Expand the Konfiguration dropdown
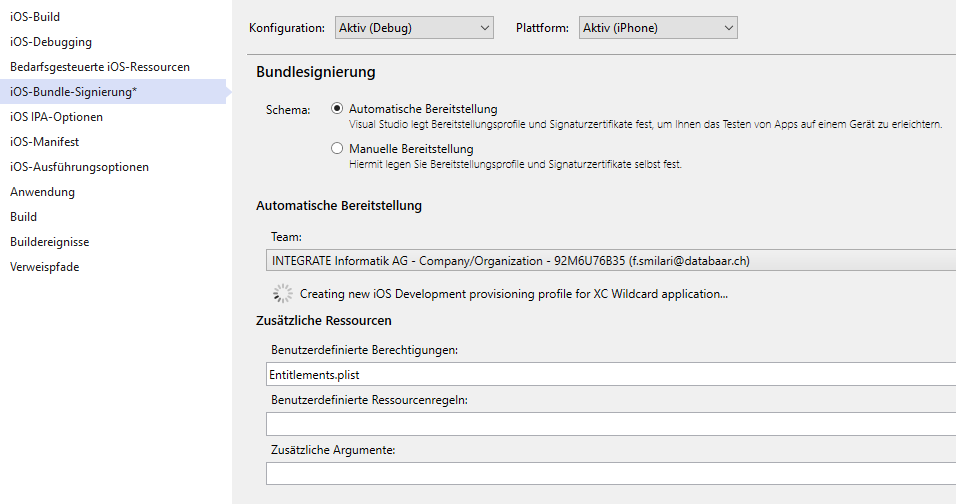Screen dimensions: 956x504 point(414,28)
